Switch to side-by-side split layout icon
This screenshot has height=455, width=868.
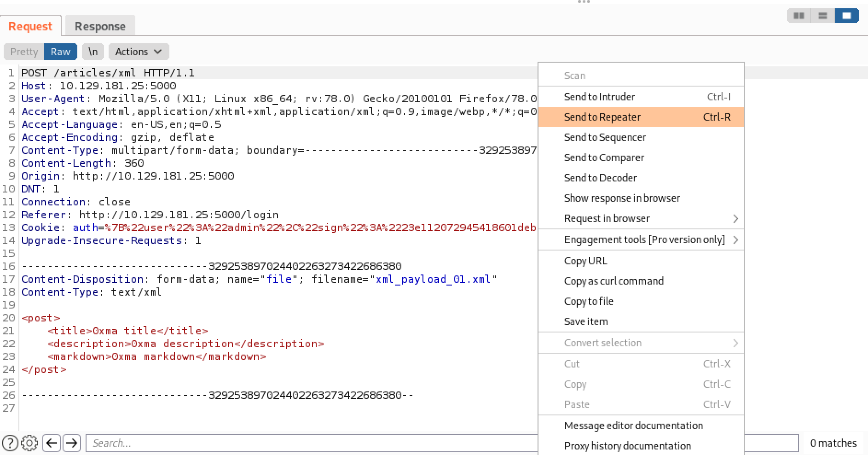(799, 16)
